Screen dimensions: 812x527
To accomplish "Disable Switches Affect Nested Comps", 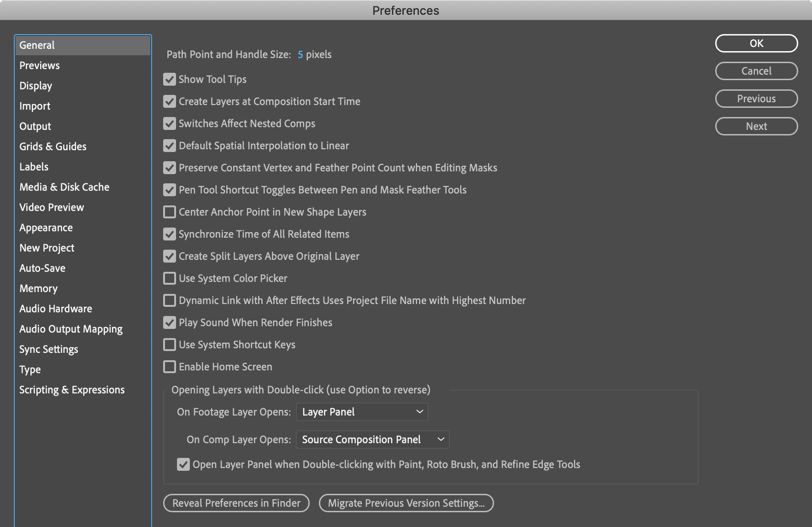I will coord(170,123).
